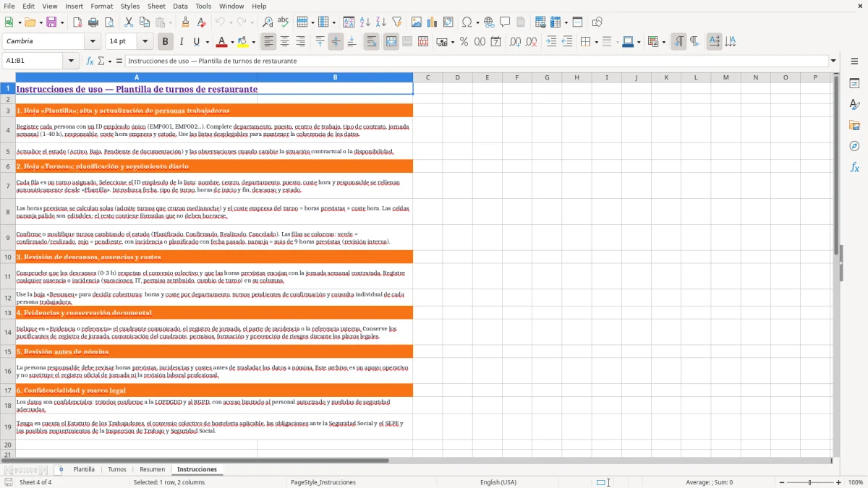Screen dimensions: 868x488
Task: Open the Sheet menu
Action: point(156,6)
